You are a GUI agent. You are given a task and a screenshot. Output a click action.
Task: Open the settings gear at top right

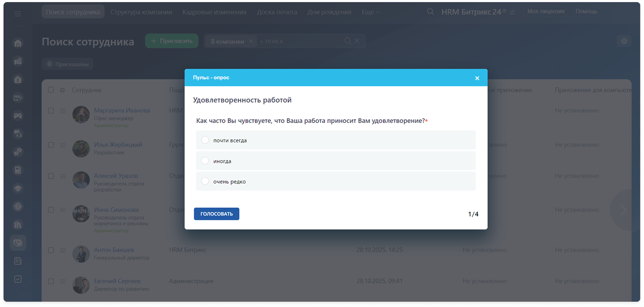coord(624,41)
